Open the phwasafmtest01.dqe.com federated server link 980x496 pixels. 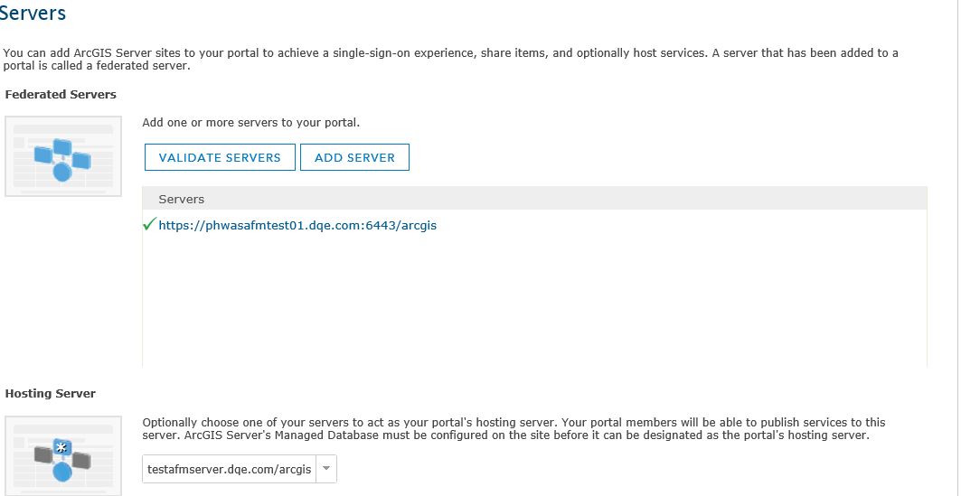(x=297, y=226)
